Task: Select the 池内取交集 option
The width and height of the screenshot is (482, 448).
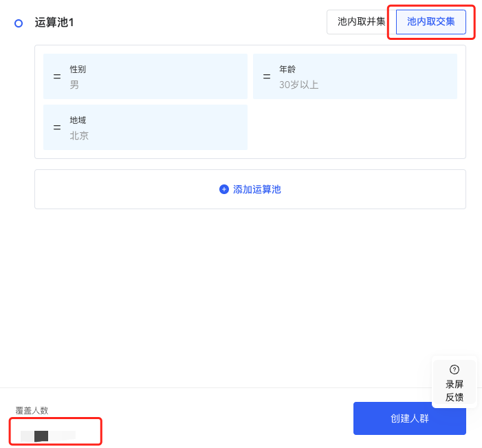Action: tap(430, 22)
